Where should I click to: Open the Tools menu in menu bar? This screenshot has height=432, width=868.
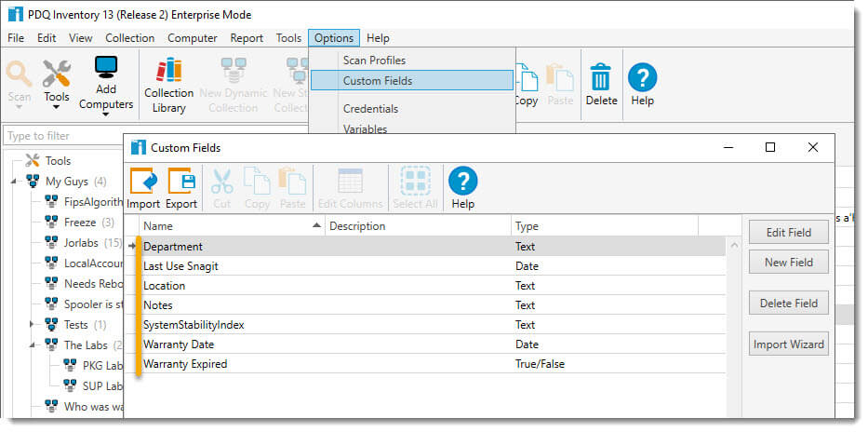288,37
